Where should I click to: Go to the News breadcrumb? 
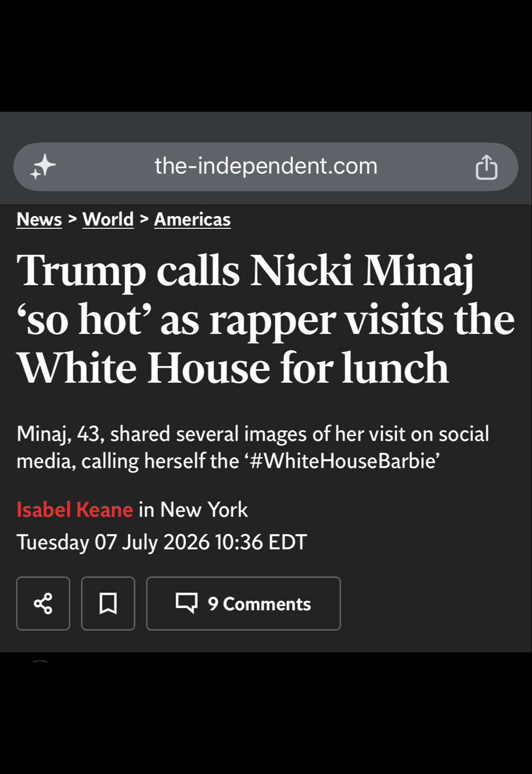39,219
